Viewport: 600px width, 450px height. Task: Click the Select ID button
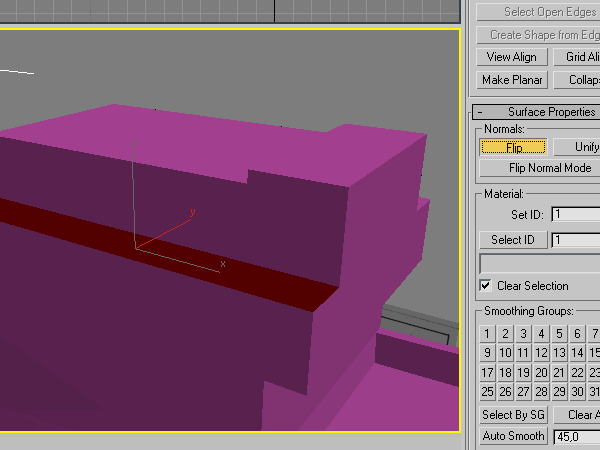tap(513, 240)
